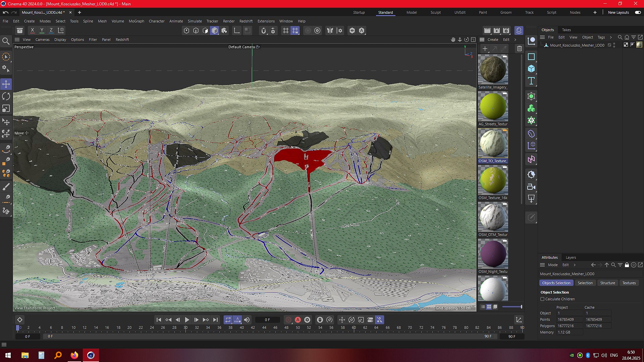Click the Edit Render Settings icon
This screenshot has height=362, width=644.
[506, 31]
